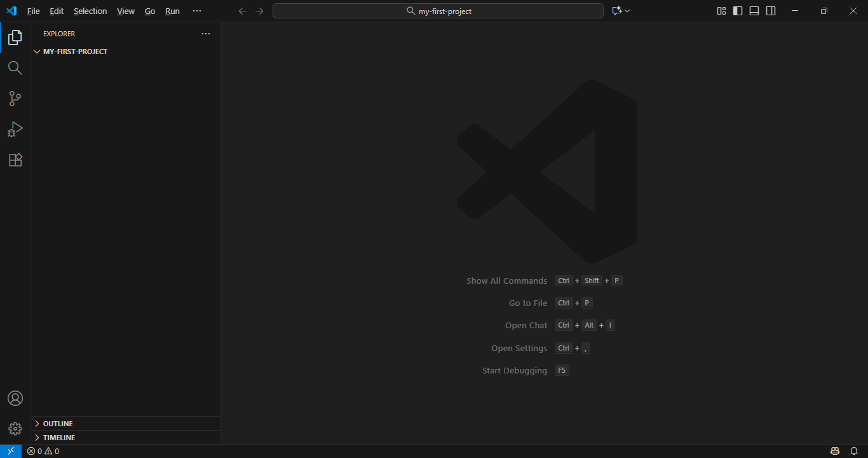This screenshot has width=868, height=458.
Task: Expand the OUTLINE section
Action: (57, 423)
